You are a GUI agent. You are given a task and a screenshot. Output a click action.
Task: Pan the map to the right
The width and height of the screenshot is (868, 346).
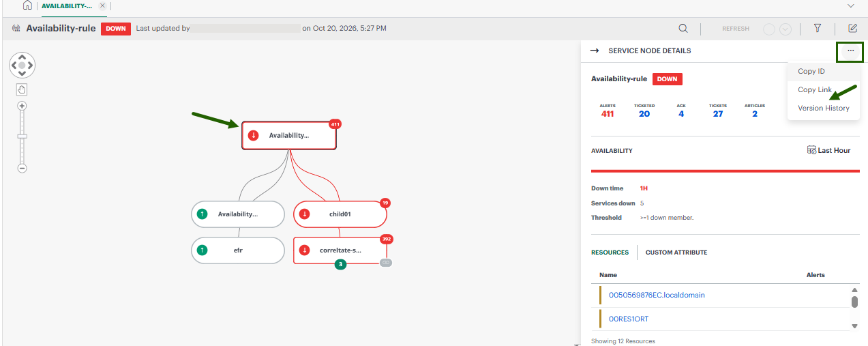pyautogui.click(x=30, y=65)
